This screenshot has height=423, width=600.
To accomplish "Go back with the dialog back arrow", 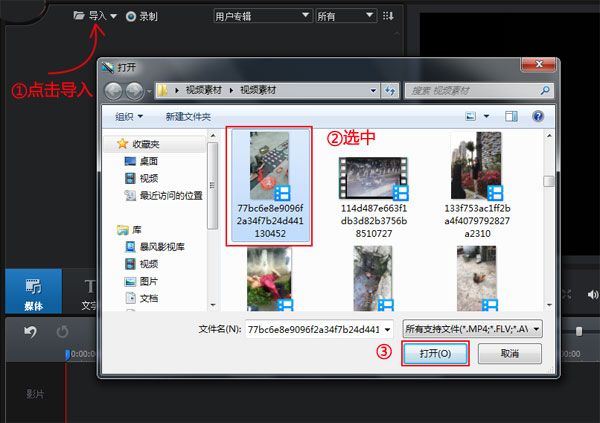I will point(113,91).
